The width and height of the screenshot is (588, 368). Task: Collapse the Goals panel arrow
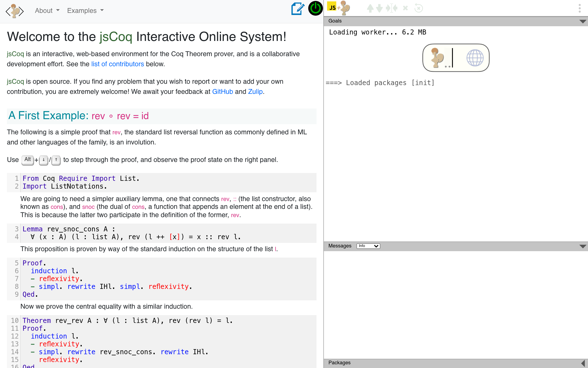(582, 21)
